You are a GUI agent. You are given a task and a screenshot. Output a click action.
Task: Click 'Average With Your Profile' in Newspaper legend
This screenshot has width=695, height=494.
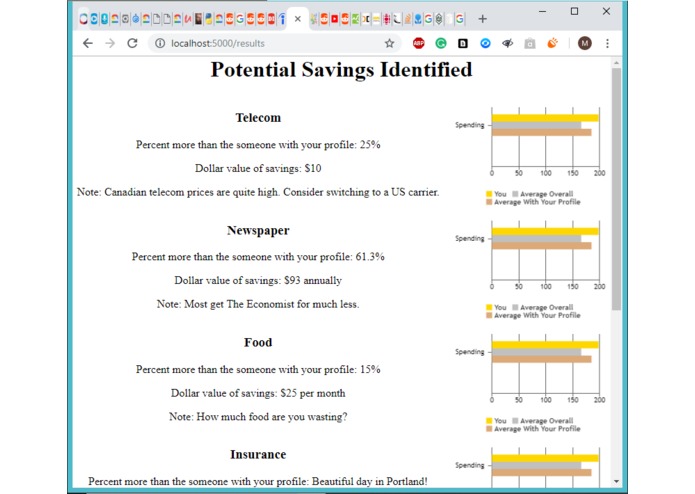[537, 315]
